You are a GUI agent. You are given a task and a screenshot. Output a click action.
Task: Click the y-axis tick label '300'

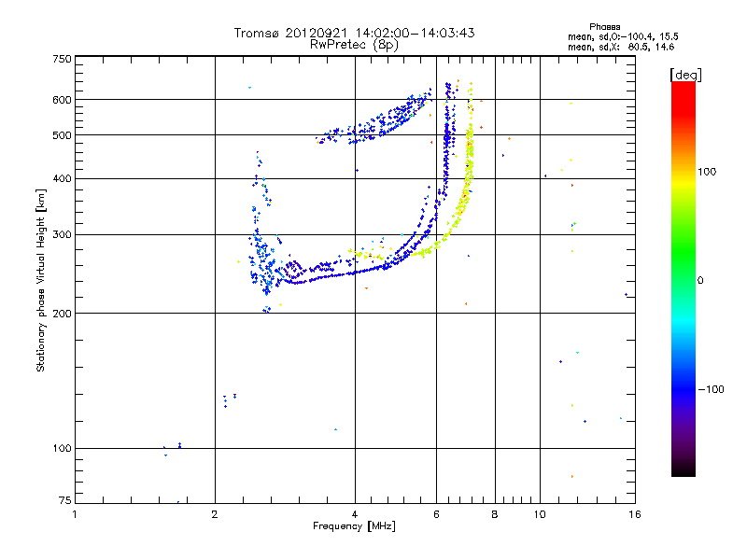click(x=63, y=235)
